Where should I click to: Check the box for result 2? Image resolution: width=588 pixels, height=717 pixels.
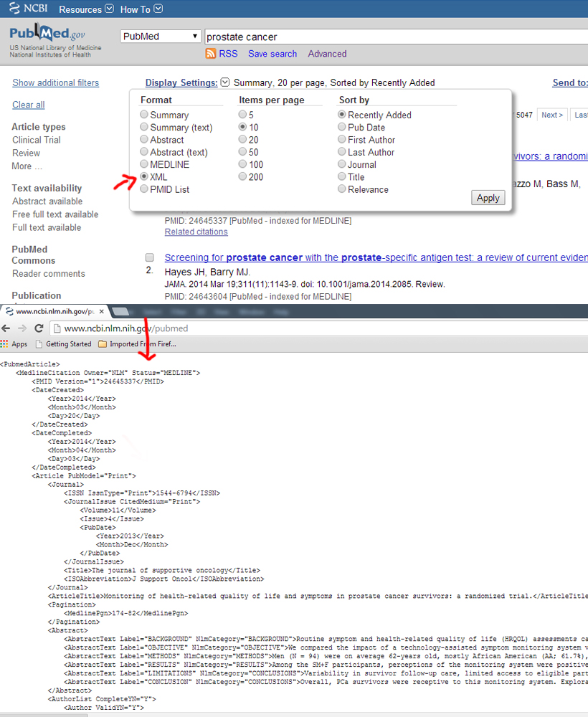click(150, 257)
